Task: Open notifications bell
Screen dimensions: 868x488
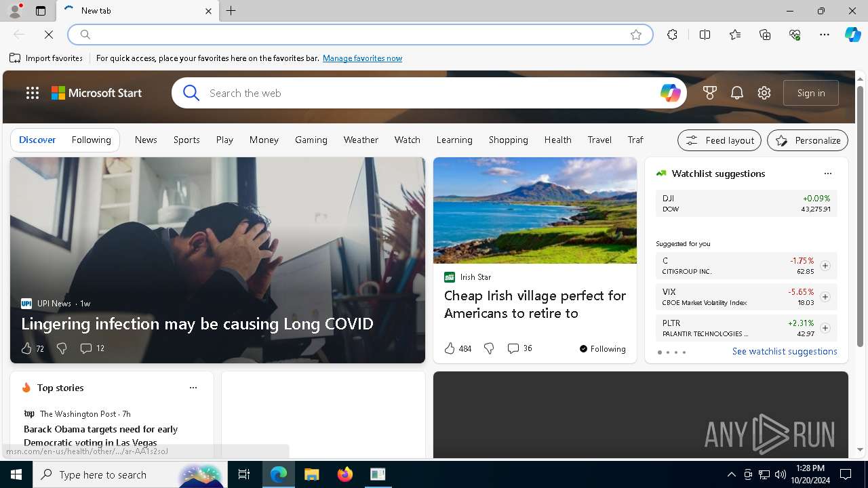Action: click(x=737, y=93)
